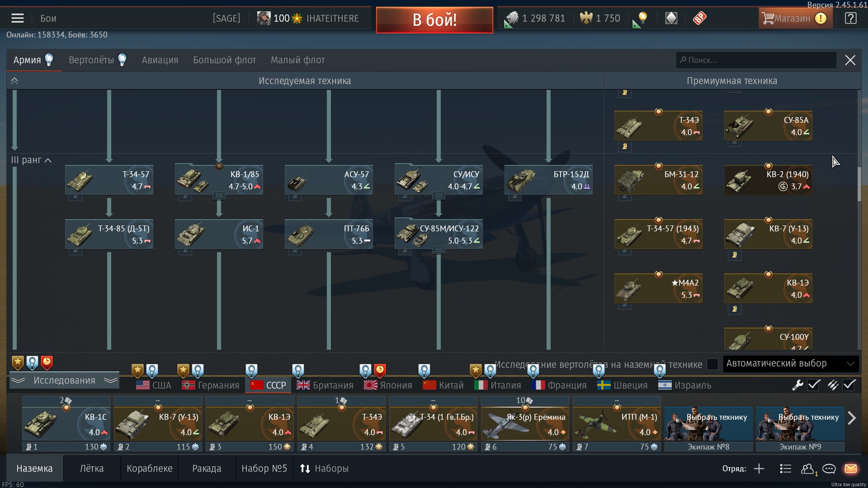Open the research points lightbulb icon

coord(642,19)
